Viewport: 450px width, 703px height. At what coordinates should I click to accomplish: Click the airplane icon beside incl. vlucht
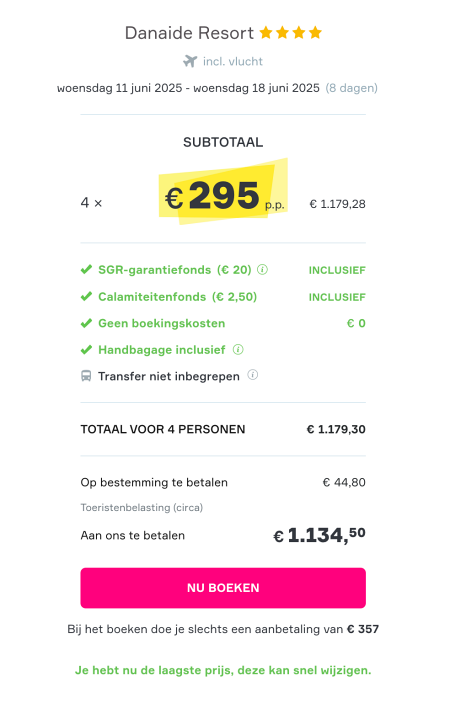[x=190, y=61]
